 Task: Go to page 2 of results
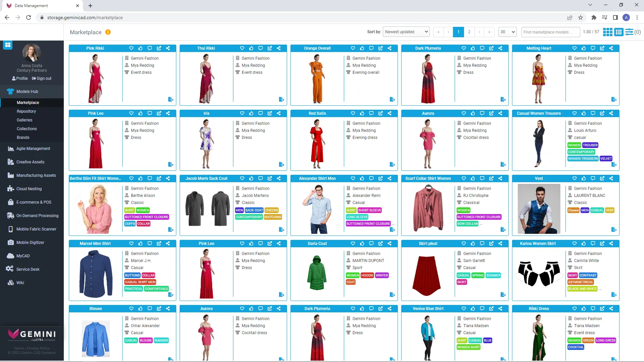[469, 32]
